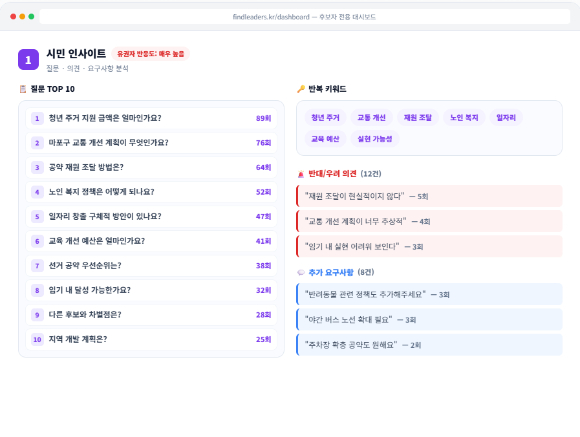The image size is (580, 437).
Task: Click the rank number 10 badge
Action: pos(37,339)
